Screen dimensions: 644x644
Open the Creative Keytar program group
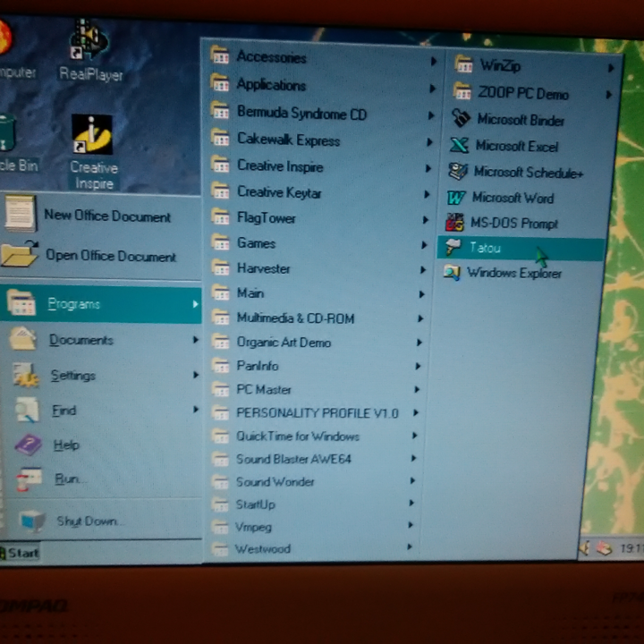(x=318, y=192)
